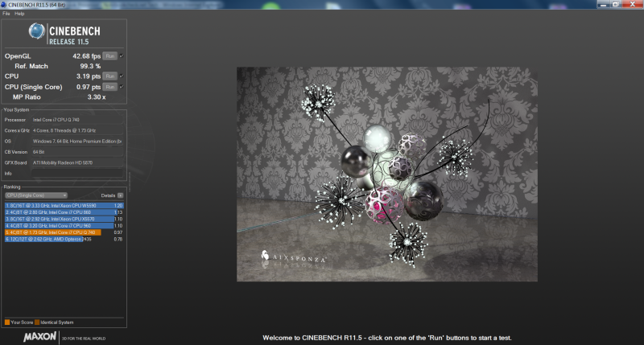Click the OpenGL score 42.68 fps
Image resolution: width=644 pixels, height=345 pixels.
click(x=87, y=56)
